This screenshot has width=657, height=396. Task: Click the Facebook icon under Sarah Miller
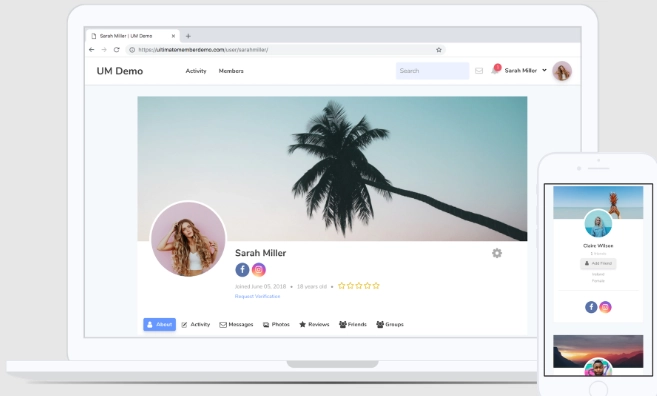pyautogui.click(x=242, y=269)
